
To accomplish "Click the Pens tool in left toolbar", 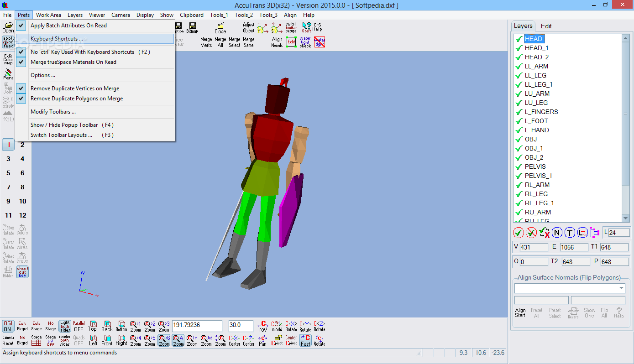I will coord(8,74).
